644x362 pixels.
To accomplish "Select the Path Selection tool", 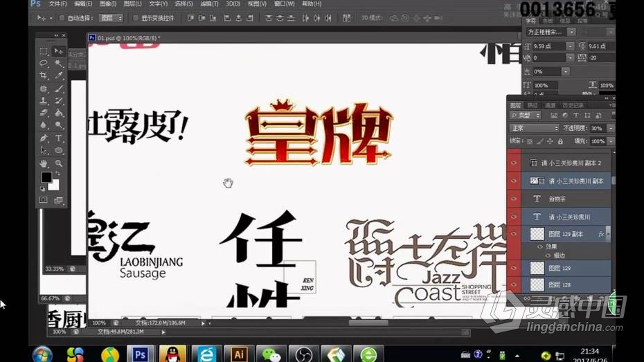I will click(x=44, y=151).
